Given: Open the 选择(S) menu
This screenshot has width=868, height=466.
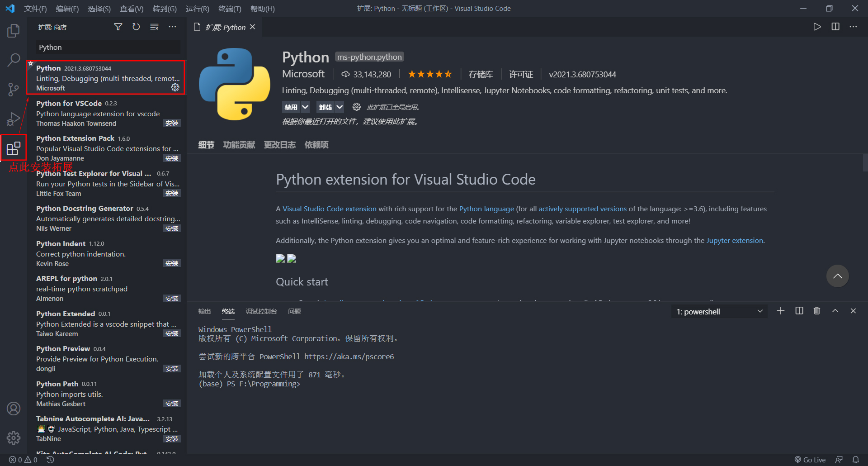Looking at the screenshot, I should coord(99,9).
